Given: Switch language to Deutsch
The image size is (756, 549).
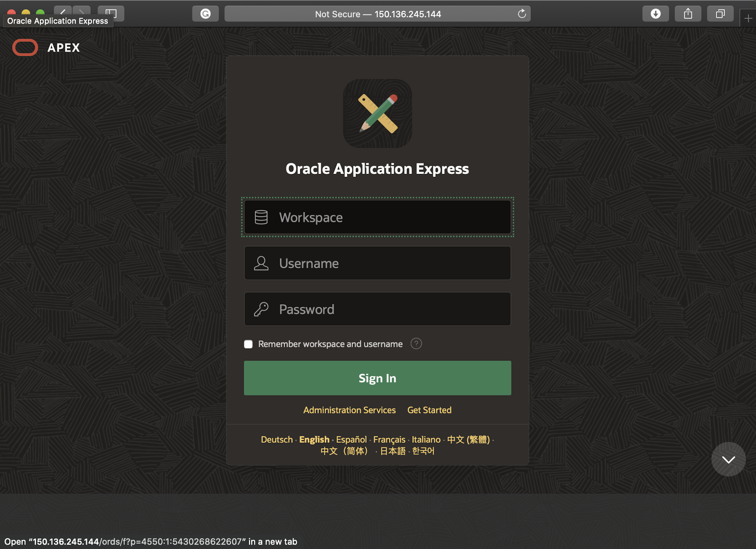Looking at the screenshot, I should [x=276, y=439].
